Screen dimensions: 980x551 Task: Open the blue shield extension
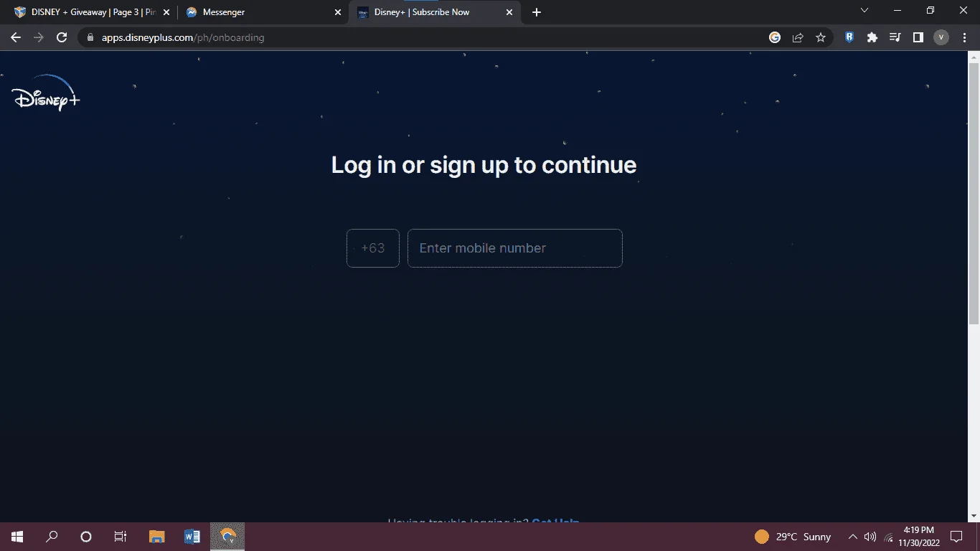coord(849,37)
